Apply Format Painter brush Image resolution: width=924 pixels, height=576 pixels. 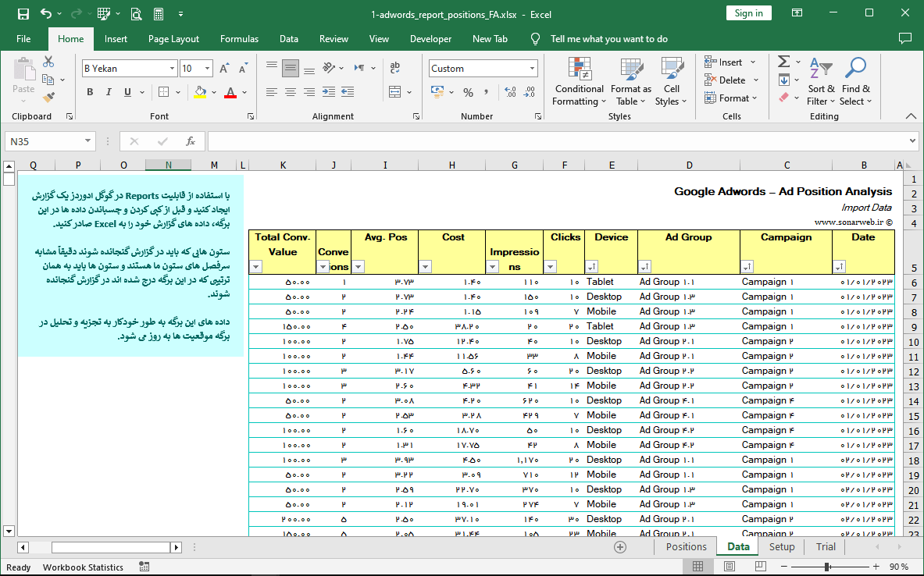49,98
